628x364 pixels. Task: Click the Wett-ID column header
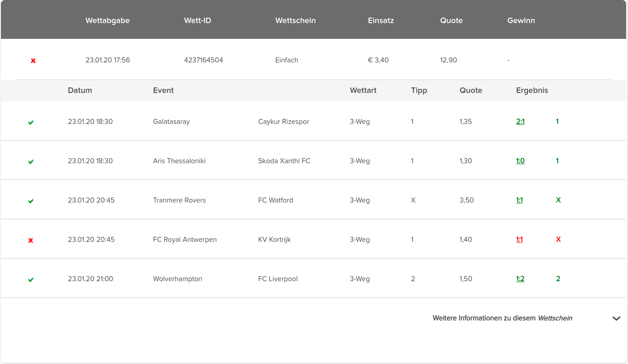coord(198,20)
